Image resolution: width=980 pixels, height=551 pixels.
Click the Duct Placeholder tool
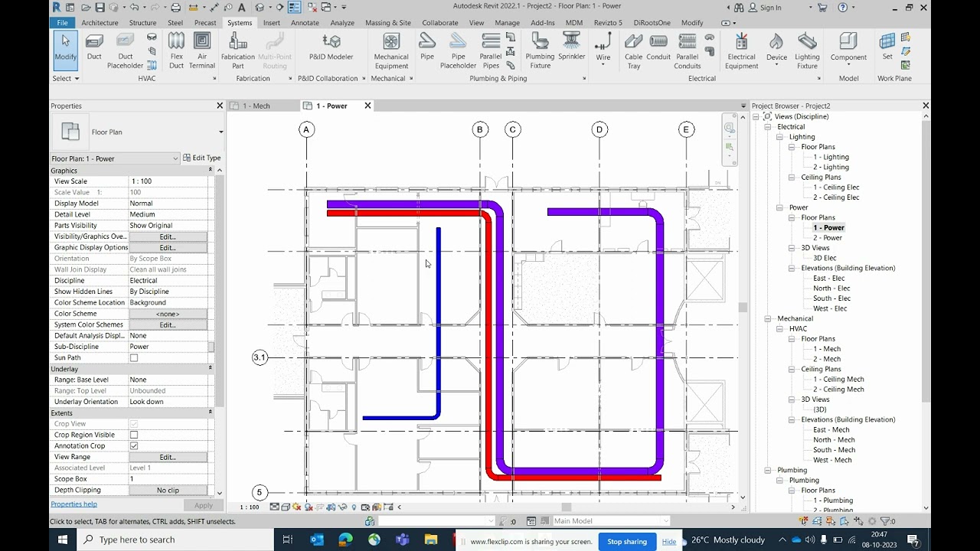point(125,51)
